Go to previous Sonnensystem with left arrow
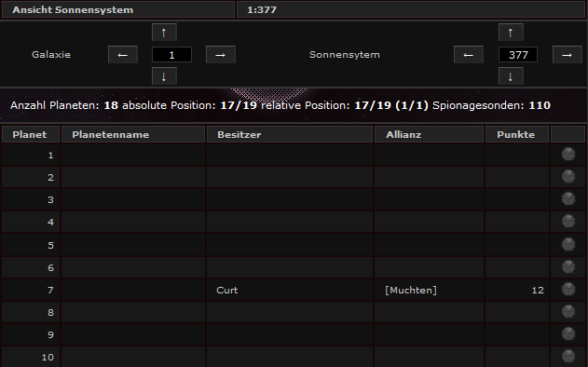 tap(469, 55)
